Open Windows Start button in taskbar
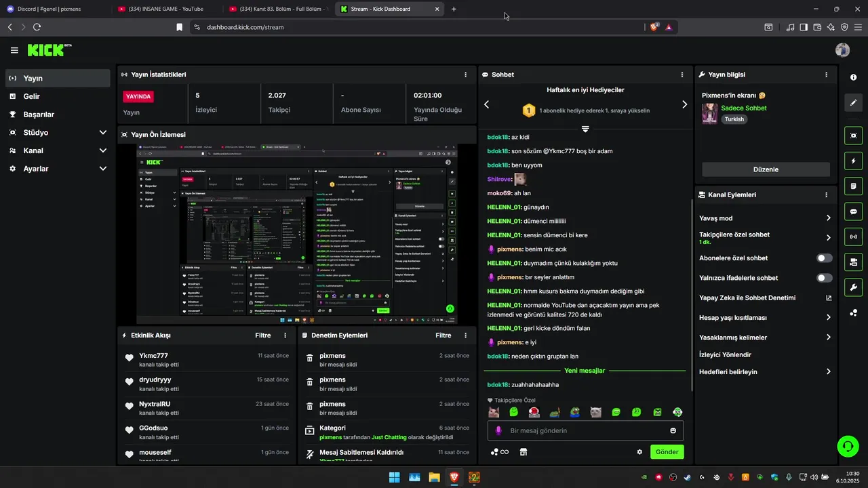The width and height of the screenshot is (868, 488). coord(394,477)
